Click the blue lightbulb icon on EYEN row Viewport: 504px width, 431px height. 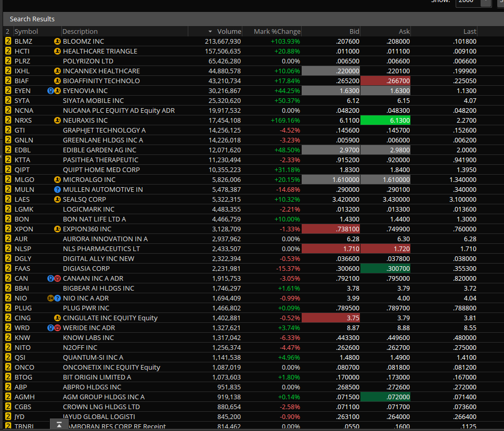[x=50, y=90]
